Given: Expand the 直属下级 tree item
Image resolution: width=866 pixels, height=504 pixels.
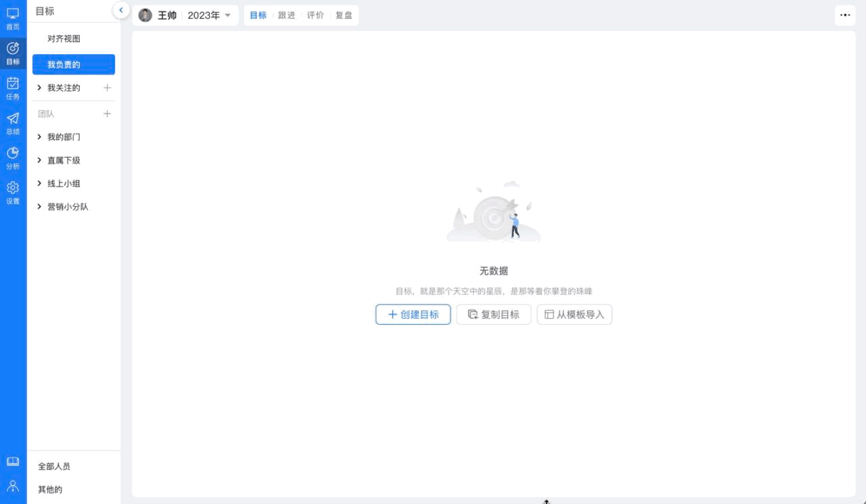Looking at the screenshot, I should (x=40, y=160).
